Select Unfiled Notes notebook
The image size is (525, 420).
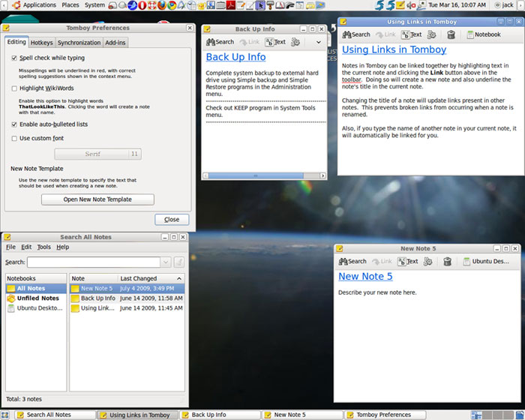click(36, 298)
